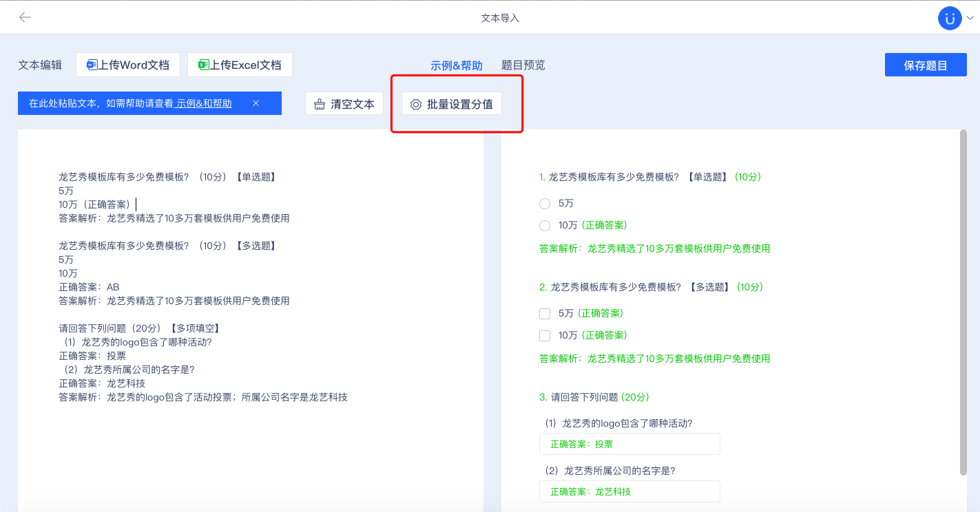Image resolution: width=980 pixels, height=512 pixels.
Task: Click preview question 1 title
Action: pyautogui.click(x=650, y=177)
